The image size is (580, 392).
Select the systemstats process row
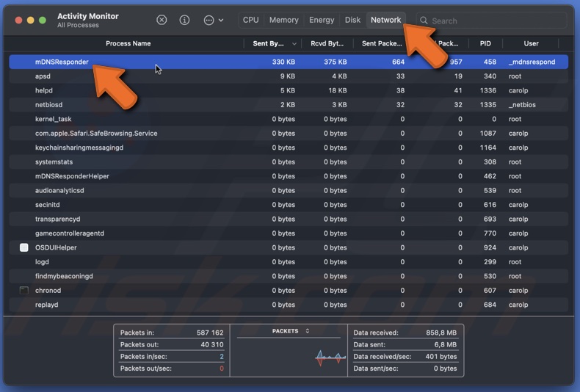point(289,162)
